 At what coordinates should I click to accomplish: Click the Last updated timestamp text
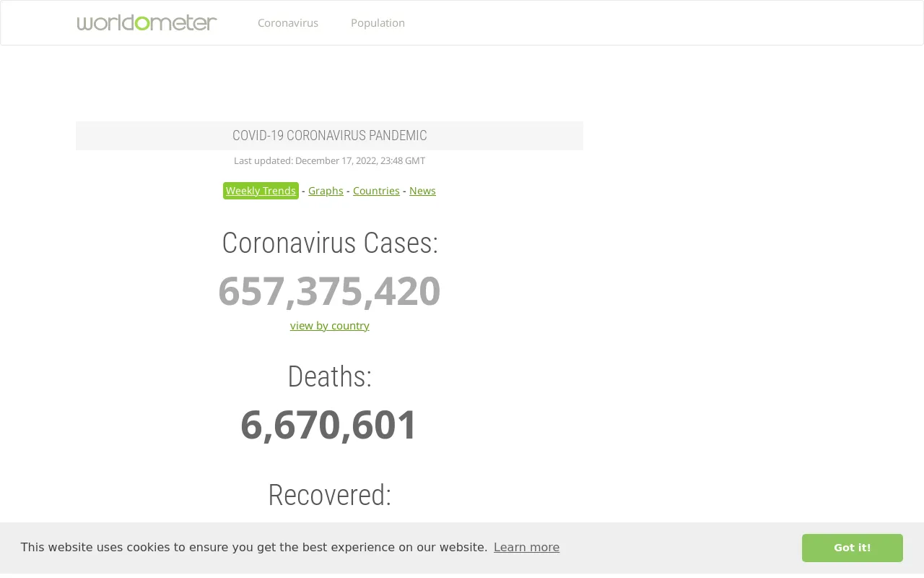tap(329, 161)
